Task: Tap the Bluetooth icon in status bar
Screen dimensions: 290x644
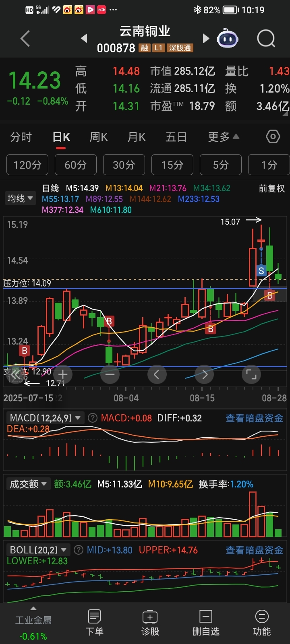Action: [x=197, y=10]
